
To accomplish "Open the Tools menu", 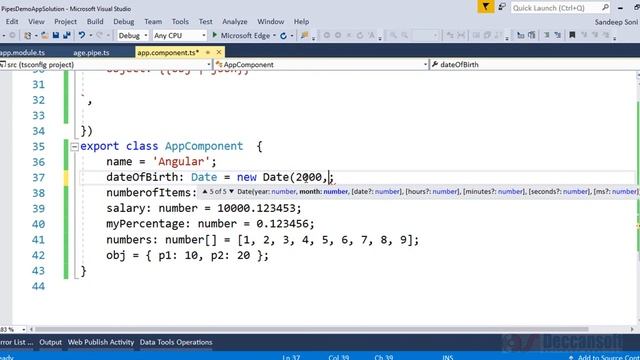I will click(x=180, y=22).
